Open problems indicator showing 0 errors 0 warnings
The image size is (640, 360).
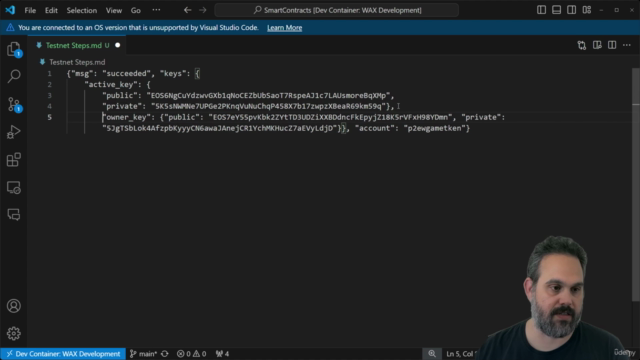[x=191, y=354]
